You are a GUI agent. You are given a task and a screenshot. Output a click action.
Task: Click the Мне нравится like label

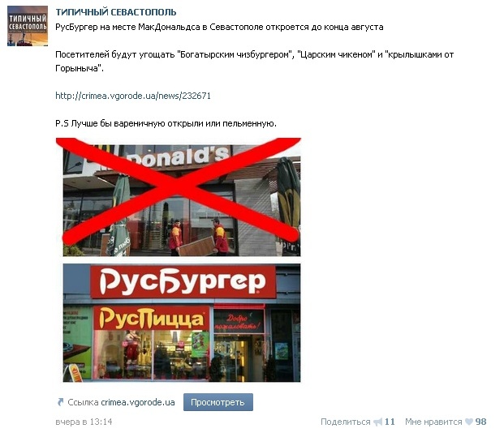tap(433, 422)
